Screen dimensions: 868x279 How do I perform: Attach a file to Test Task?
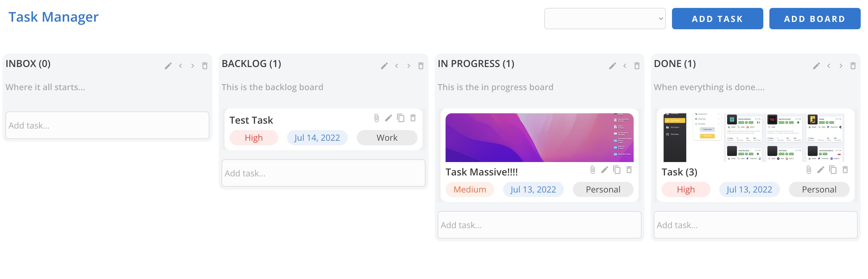[x=376, y=118]
